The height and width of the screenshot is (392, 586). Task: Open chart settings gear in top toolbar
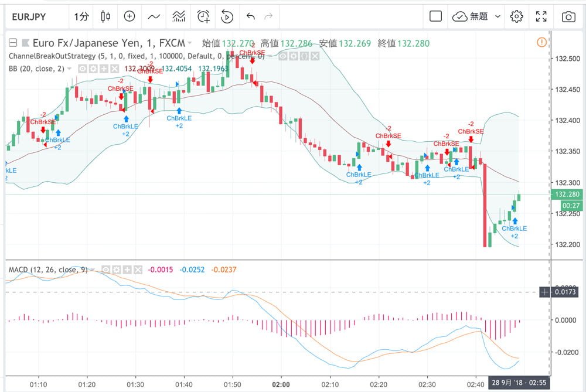(516, 17)
